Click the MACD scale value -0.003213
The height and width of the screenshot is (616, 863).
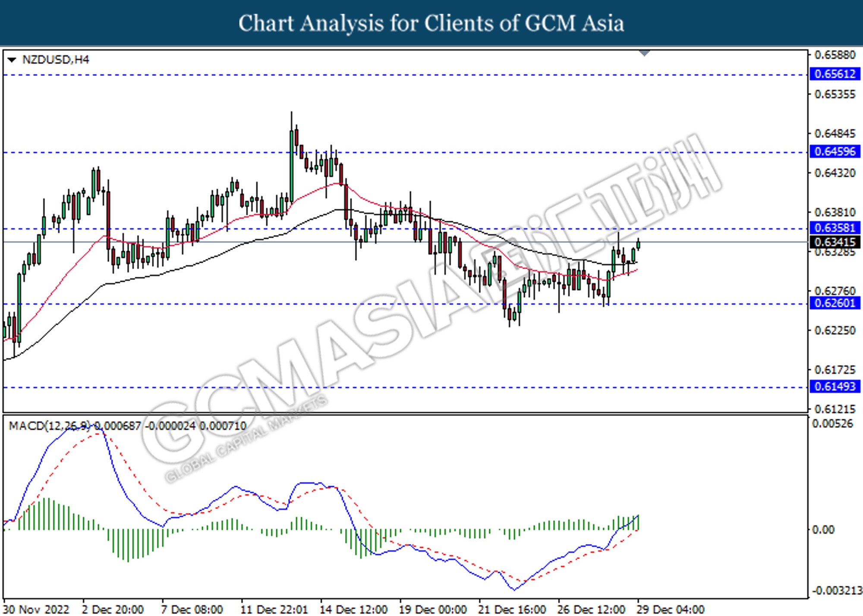(837, 591)
